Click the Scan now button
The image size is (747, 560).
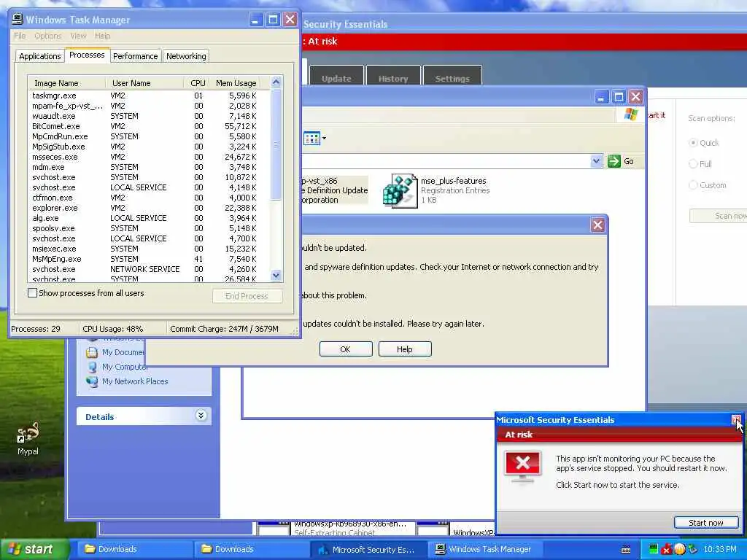point(719,216)
